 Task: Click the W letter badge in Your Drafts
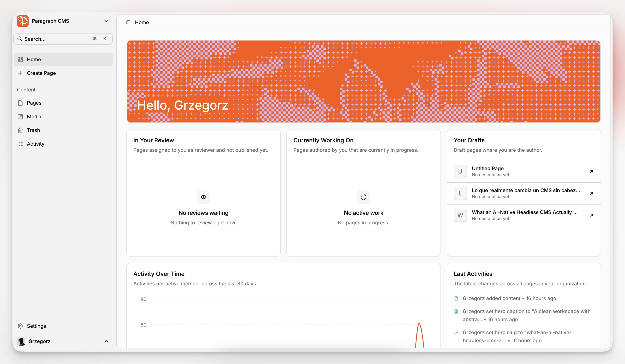(x=460, y=215)
